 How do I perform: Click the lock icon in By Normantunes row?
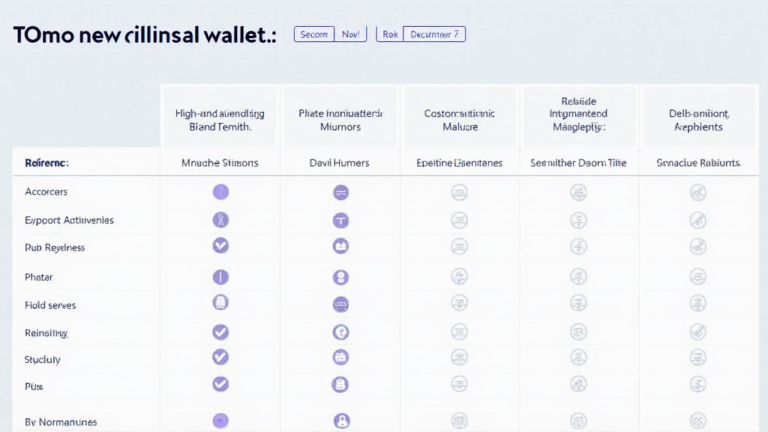point(340,421)
